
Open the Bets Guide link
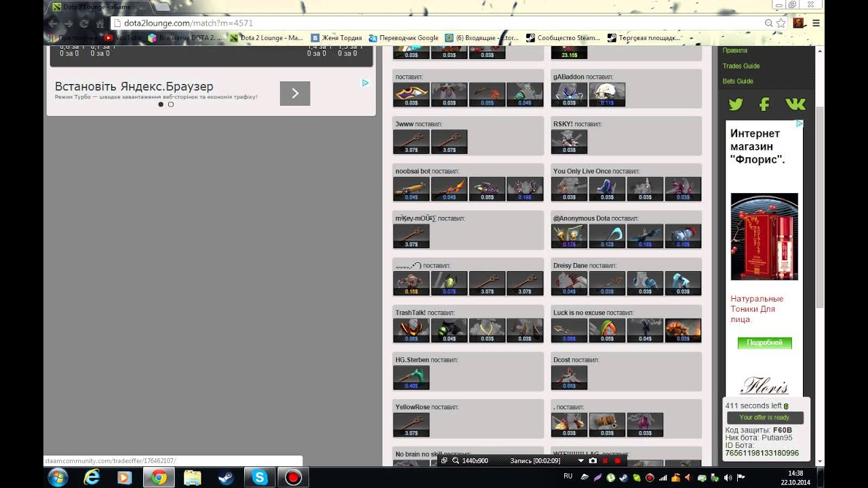pyautogui.click(x=738, y=81)
